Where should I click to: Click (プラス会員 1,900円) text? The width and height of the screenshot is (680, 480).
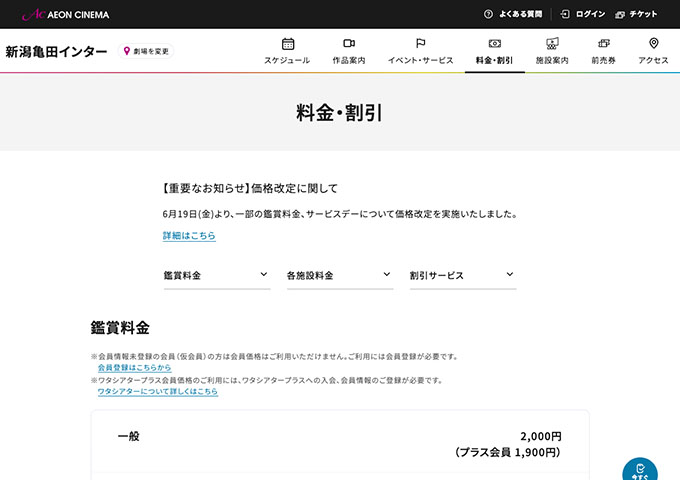tap(508, 452)
